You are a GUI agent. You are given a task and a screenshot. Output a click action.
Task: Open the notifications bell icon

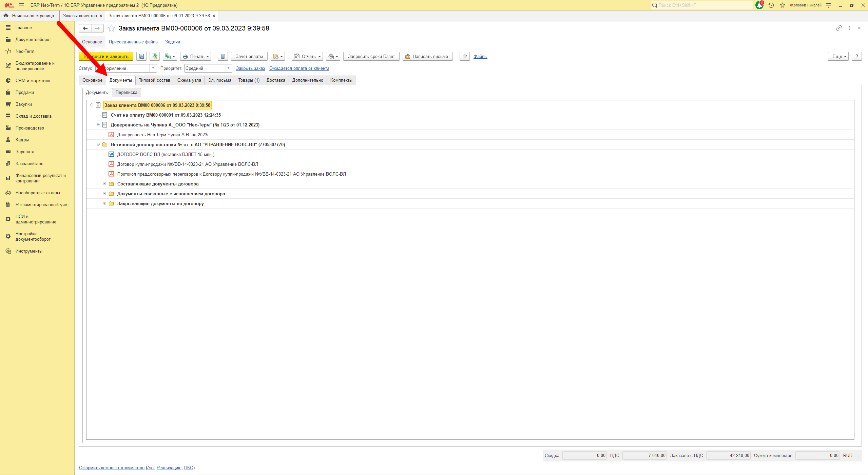pyautogui.click(x=759, y=5)
